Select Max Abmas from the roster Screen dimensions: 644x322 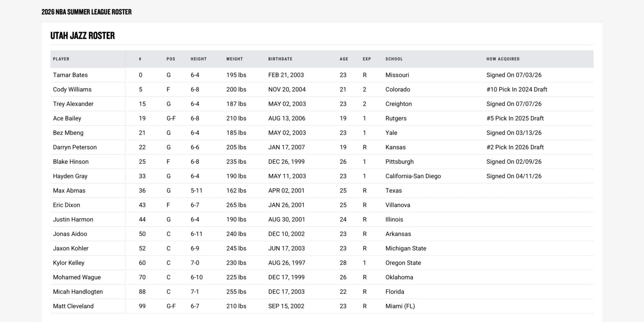(69, 191)
